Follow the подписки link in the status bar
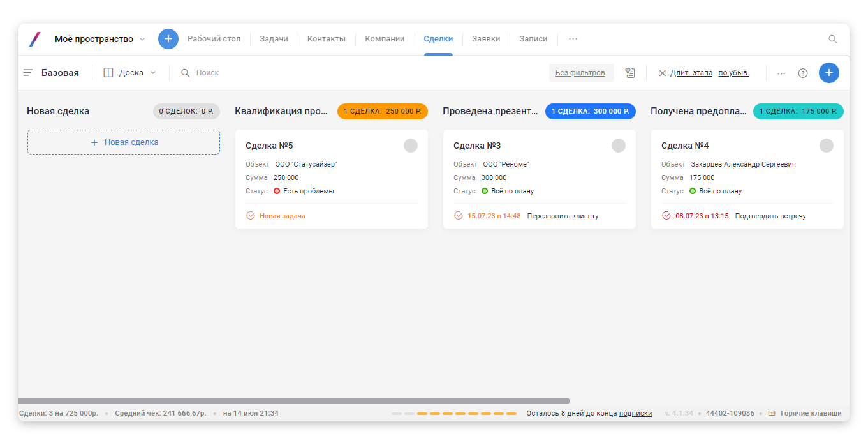The image size is (868, 445). click(x=635, y=413)
